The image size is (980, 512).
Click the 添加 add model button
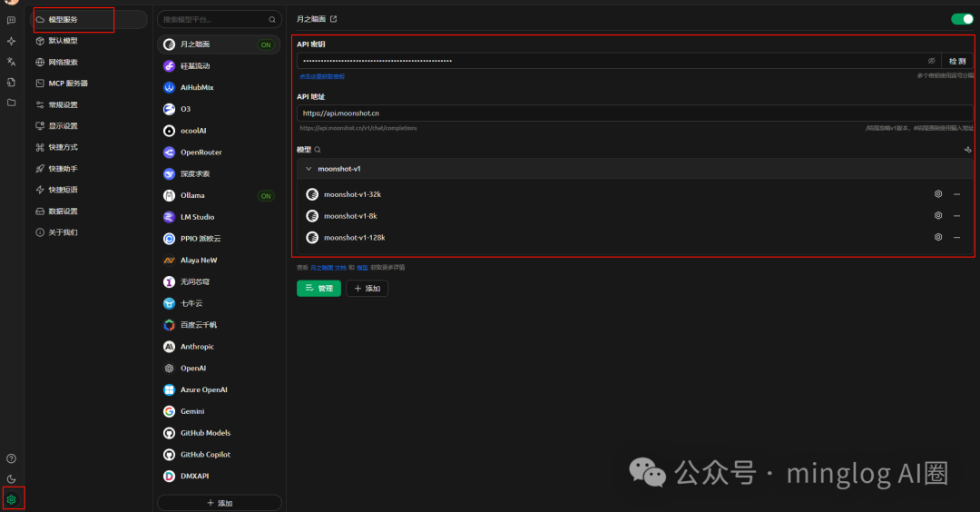[367, 288]
